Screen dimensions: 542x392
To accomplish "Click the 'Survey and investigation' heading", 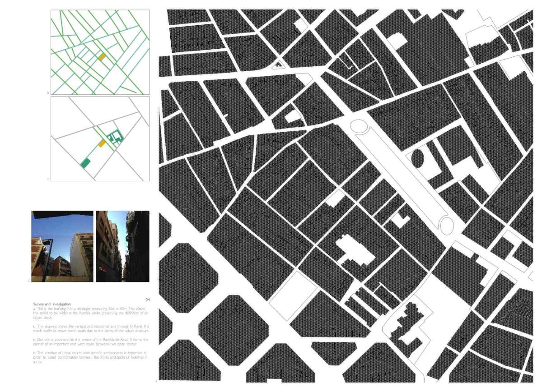I will 51,304.
